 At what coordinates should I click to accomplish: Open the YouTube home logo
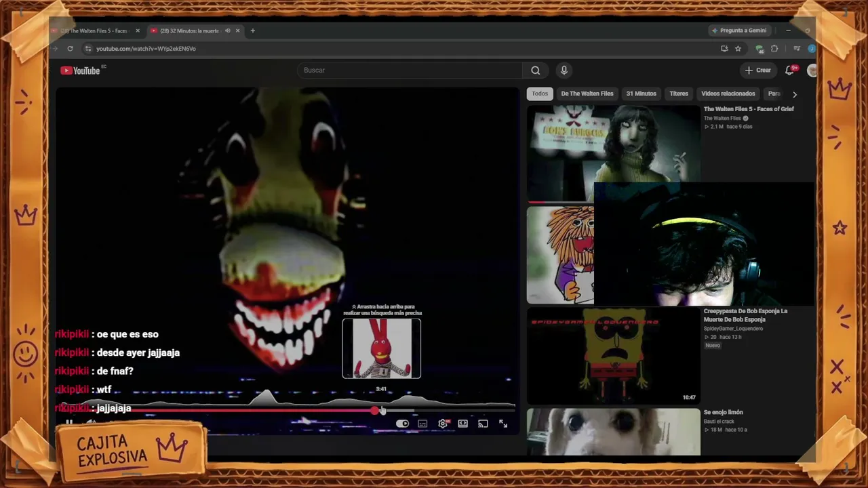tap(80, 70)
